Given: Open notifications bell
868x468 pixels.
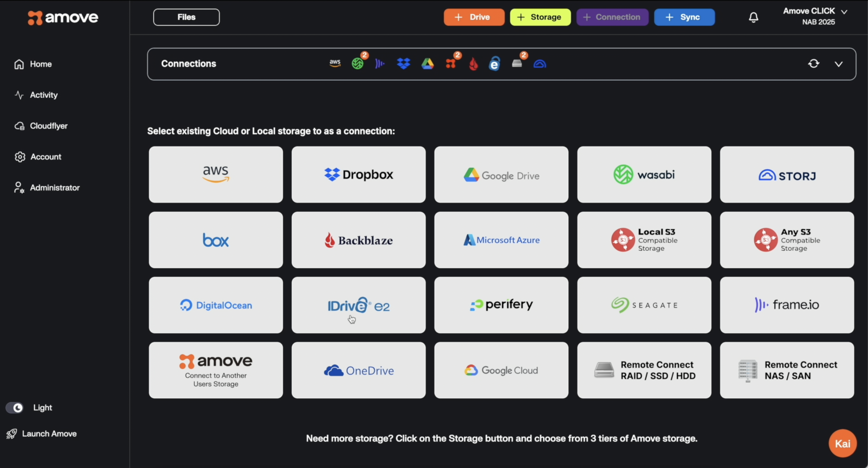Looking at the screenshot, I should point(753,17).
